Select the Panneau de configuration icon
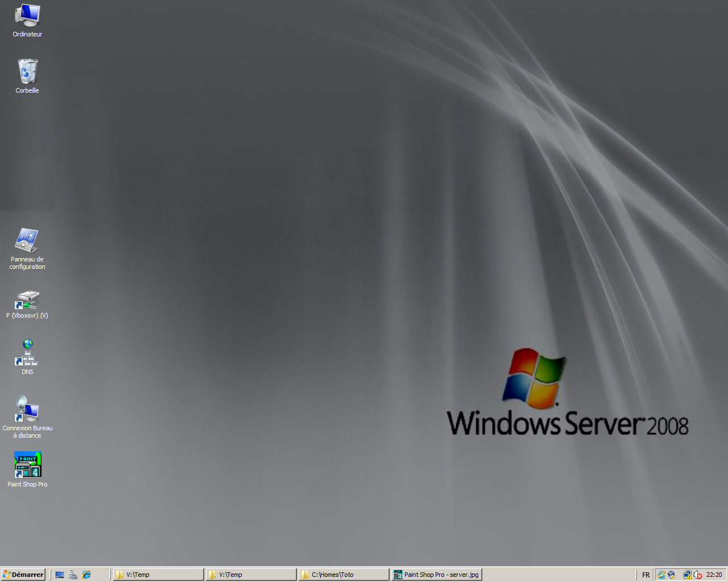The width and height of the screenshot is (728, 582). (27, 241)
